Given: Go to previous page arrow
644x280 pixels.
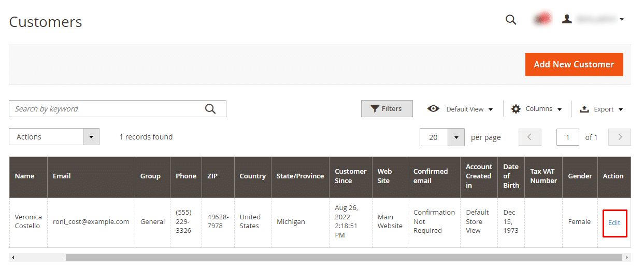Looking at the screenshot, I should pyautogui.click(x=529, y=137).
